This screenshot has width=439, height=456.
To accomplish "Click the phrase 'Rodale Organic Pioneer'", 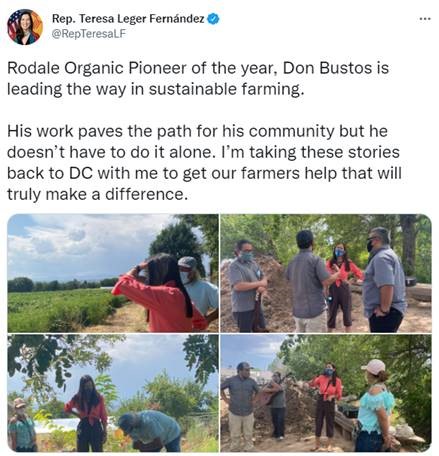I will pos(96,69).
